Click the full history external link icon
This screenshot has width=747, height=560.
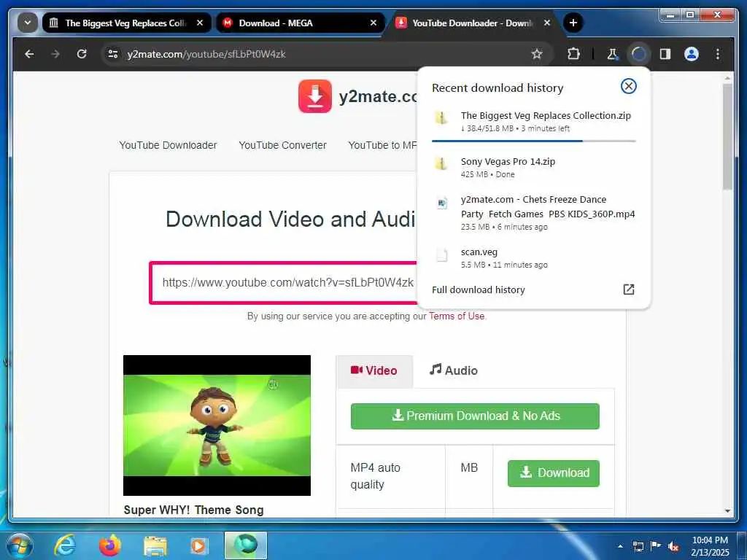(x=628, y=289)
